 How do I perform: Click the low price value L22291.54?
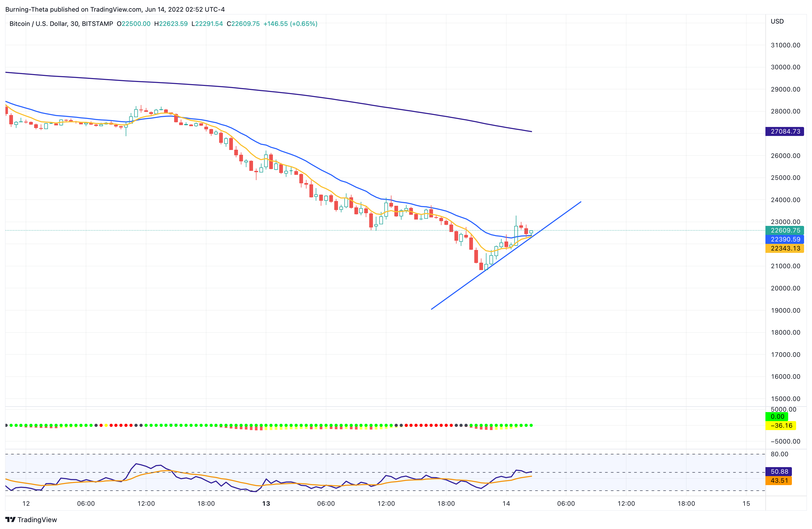(x=207, y=24)
